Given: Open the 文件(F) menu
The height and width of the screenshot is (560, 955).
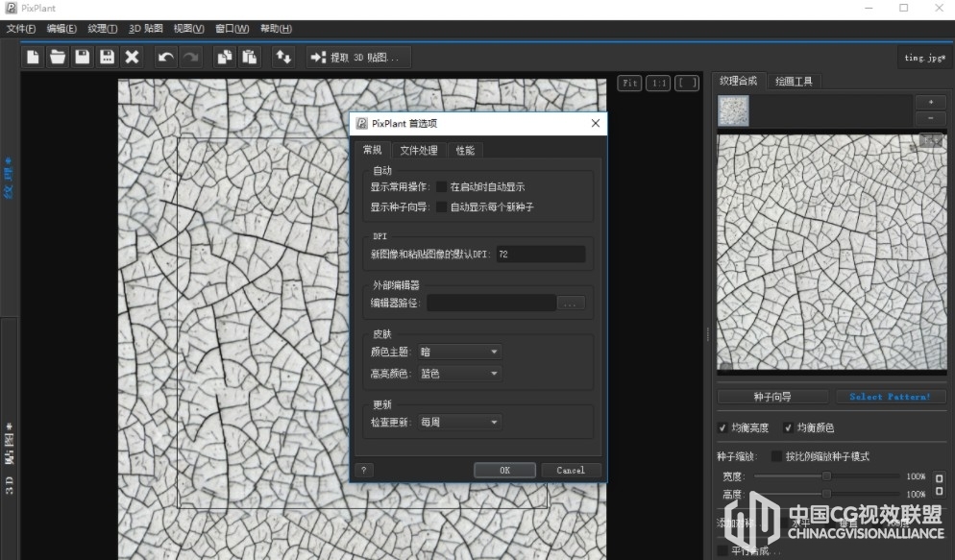Looking at the screenshot, I should (21, 29).
